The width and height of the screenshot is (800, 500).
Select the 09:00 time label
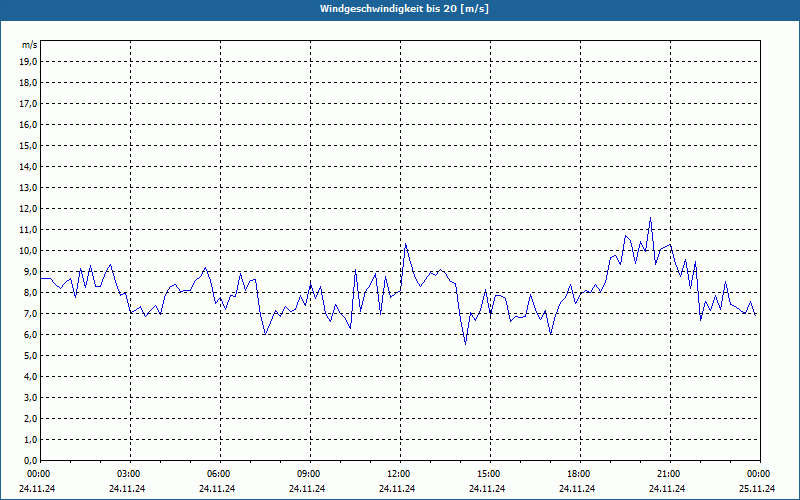coord(309,474)
